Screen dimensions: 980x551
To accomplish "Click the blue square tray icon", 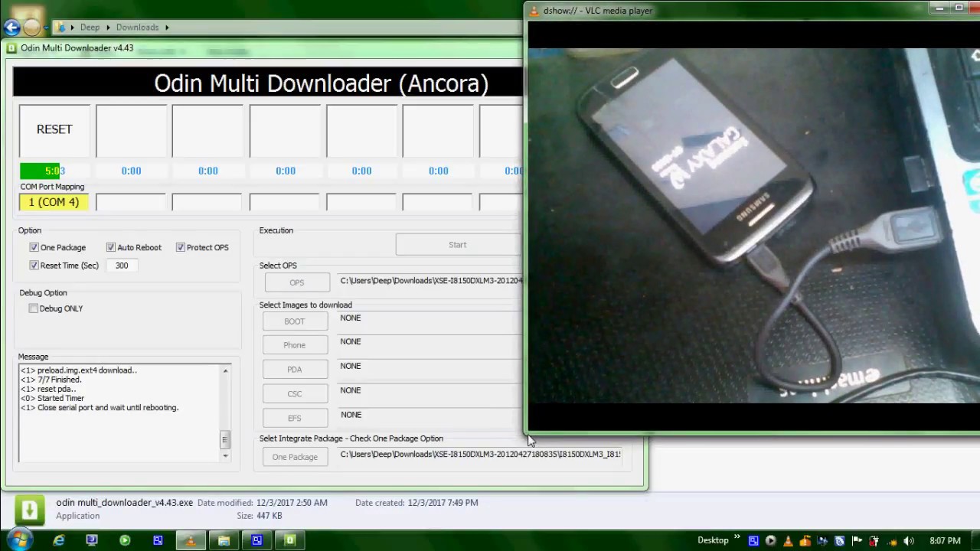I will (753, 541).
